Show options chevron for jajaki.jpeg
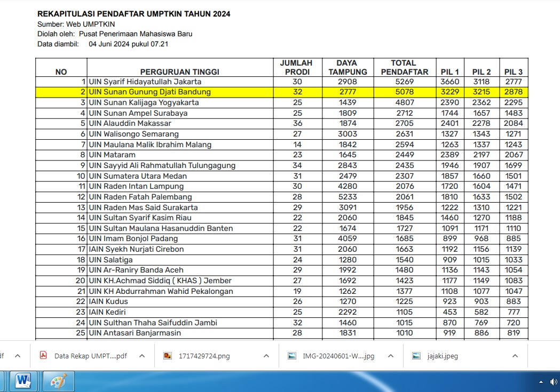This screenshot has width=560, height=392. 515,356
